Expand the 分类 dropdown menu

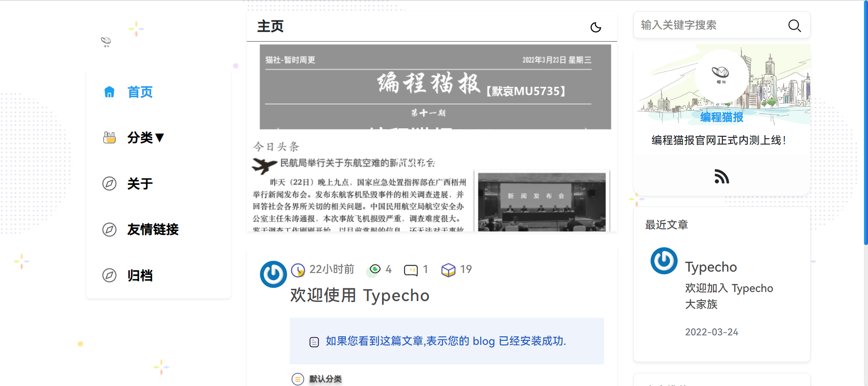tap(146, 137)
